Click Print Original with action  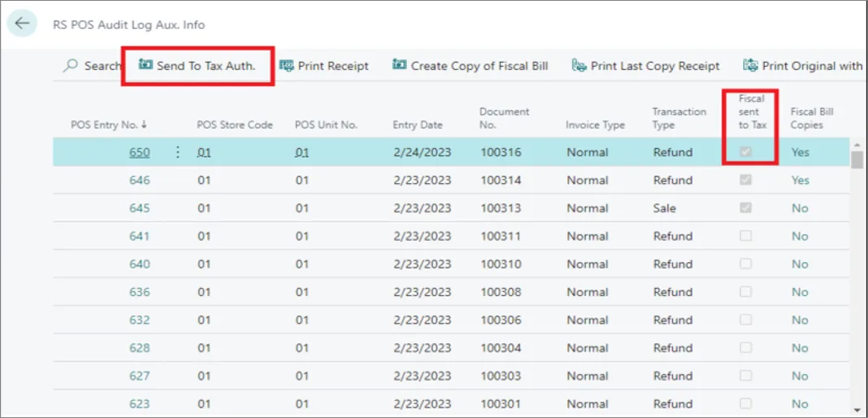(803, 66)
